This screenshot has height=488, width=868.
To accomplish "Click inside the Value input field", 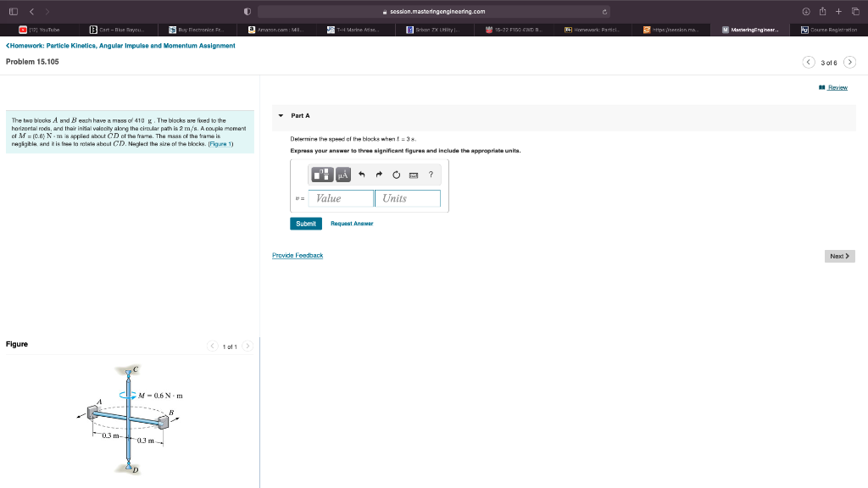I will click(x=339, y=198).
